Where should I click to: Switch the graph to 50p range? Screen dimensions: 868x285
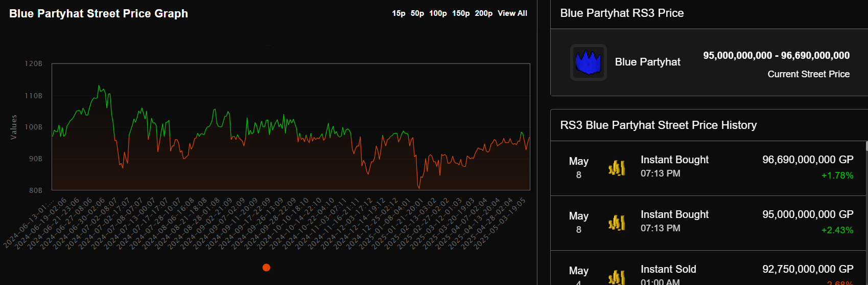[x=417, y=13]
